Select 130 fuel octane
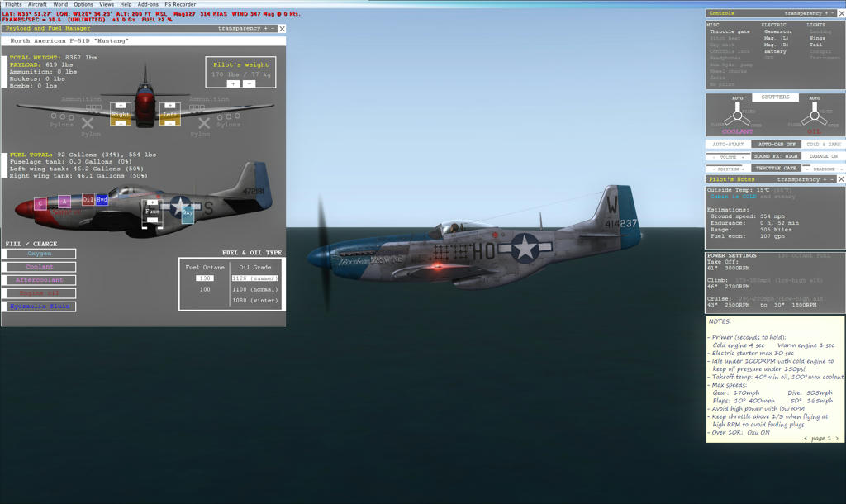846x504 pixels. pyautogui.click(x=205, y=278)
